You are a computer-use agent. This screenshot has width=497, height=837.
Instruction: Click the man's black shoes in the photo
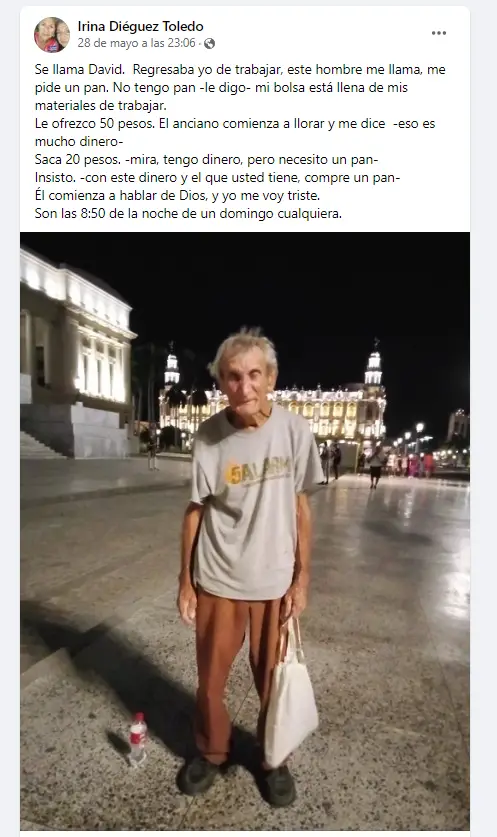click(x=236, y=780)
